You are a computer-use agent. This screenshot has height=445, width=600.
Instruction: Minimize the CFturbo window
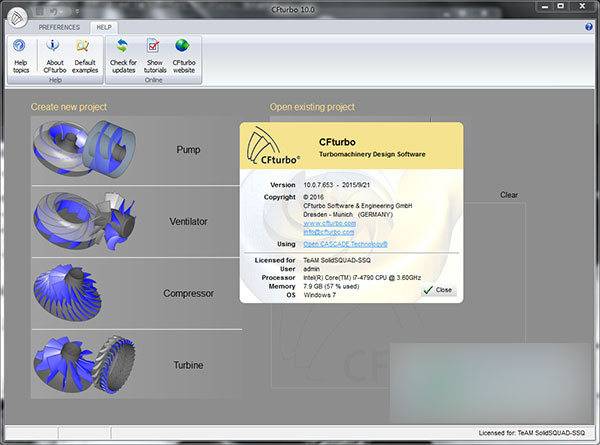(x=545, y=7)
